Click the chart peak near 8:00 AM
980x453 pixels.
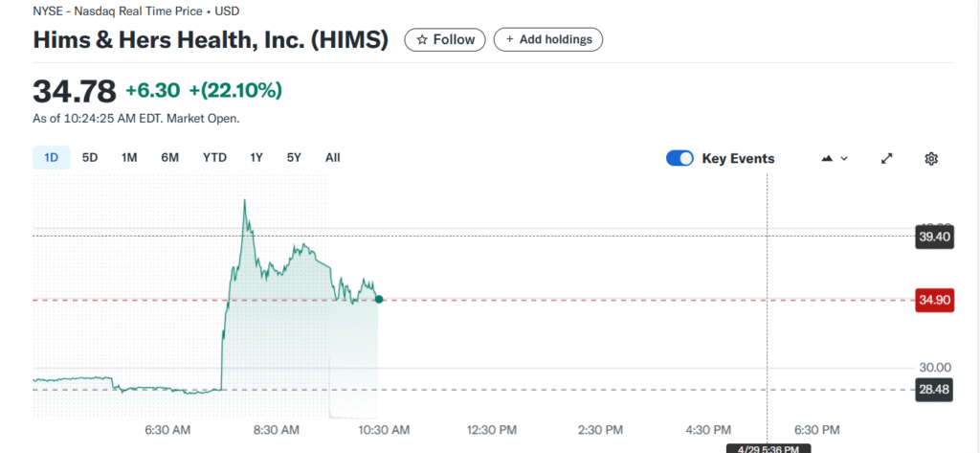click(245, 200)
